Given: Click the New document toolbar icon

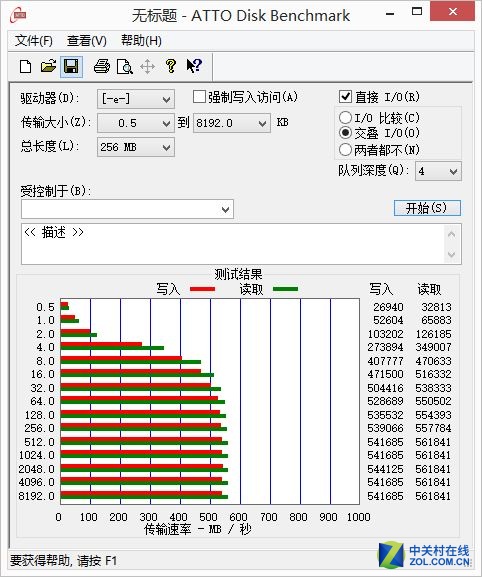Looking at the screenshot, I should pyautogui.click(x=25, y=67).
